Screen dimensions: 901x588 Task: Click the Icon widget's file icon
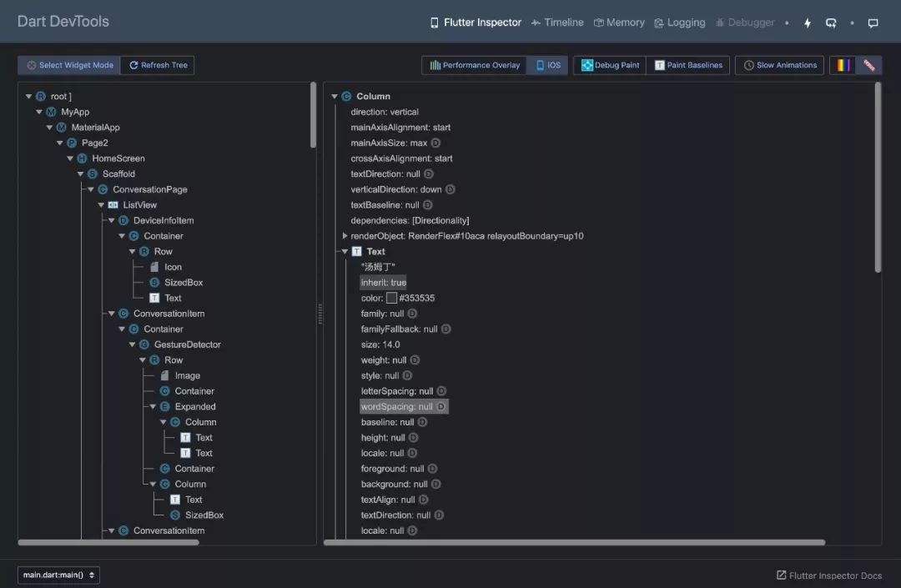[154, 267]
